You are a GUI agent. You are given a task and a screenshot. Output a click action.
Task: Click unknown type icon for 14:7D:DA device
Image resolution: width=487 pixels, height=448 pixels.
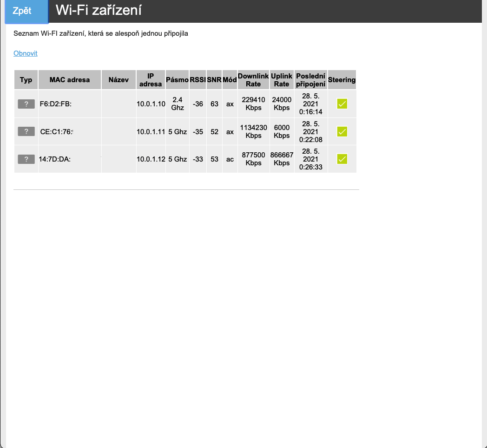[x=26, y=159]
